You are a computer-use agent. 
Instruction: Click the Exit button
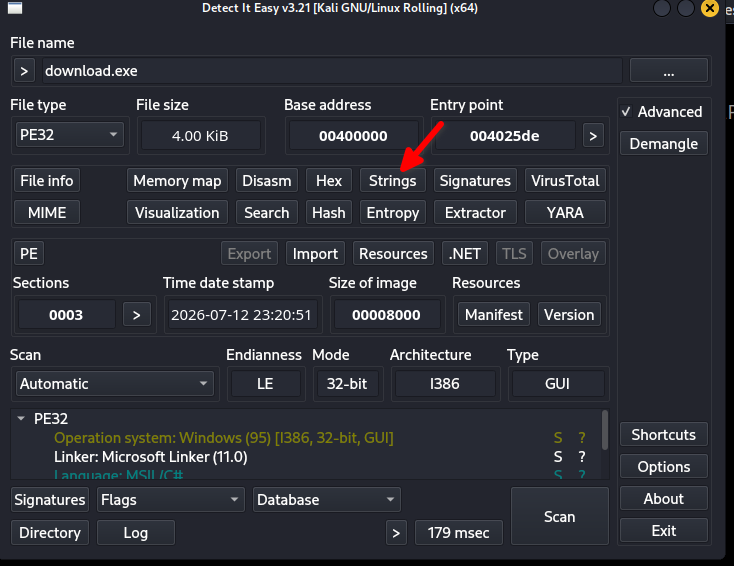663,530
